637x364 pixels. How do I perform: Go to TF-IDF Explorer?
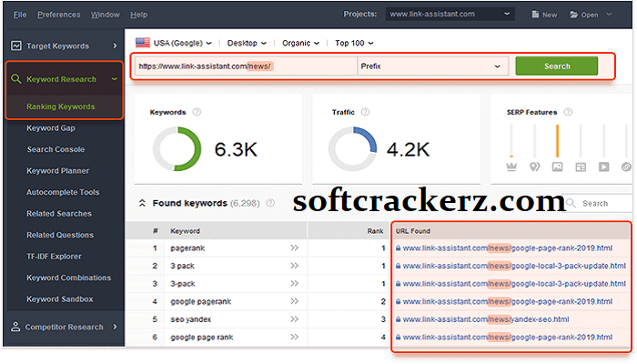(x=54, y=257)
